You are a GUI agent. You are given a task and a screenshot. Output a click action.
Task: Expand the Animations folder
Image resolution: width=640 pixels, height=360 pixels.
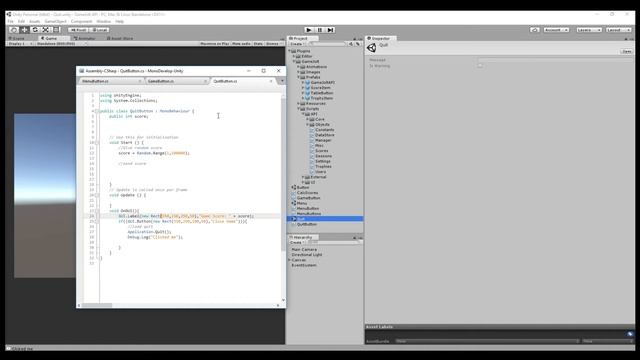coord(298,67)
